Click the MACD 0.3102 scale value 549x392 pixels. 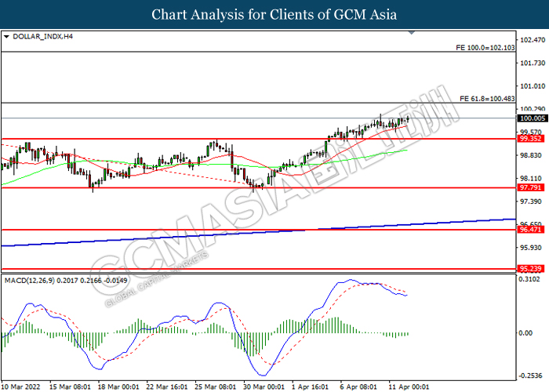coord(529,279)
